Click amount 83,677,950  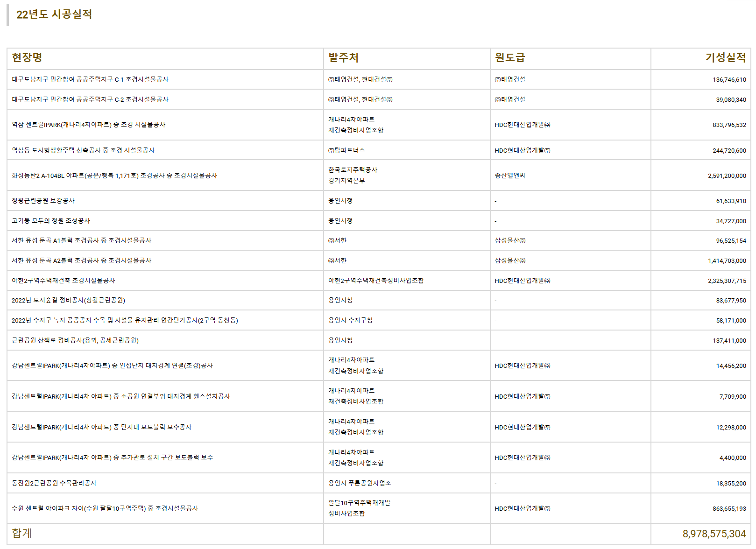tap(731, 301)
